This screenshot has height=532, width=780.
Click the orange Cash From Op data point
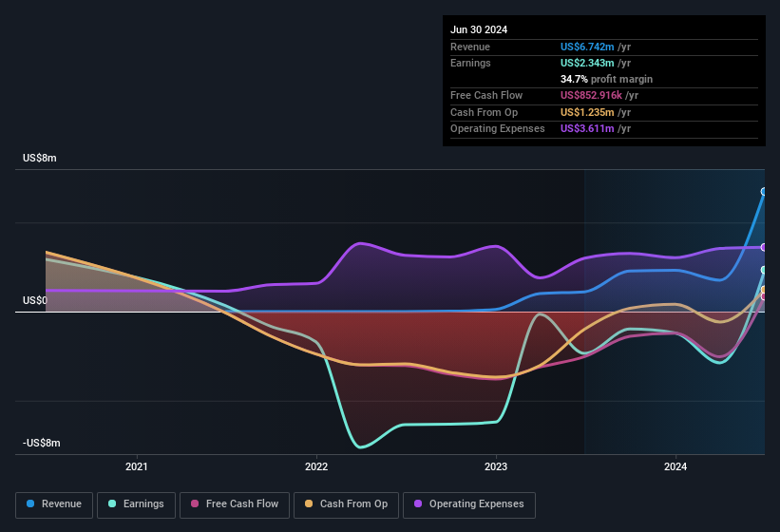pyautogui.click(x=764, y=290)
